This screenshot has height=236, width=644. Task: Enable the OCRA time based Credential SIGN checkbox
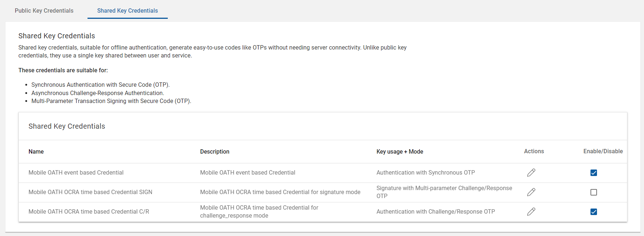pos(593,192)
